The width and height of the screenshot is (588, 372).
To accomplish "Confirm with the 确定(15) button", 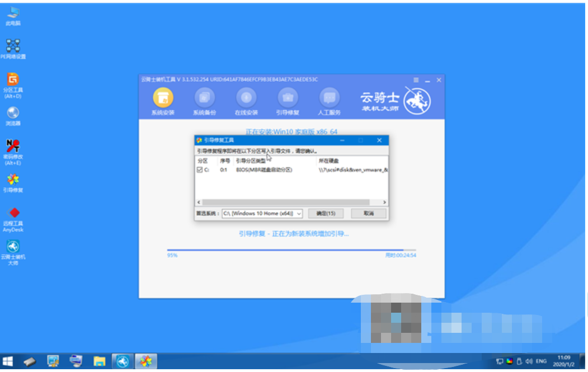I will click(326, 213).
